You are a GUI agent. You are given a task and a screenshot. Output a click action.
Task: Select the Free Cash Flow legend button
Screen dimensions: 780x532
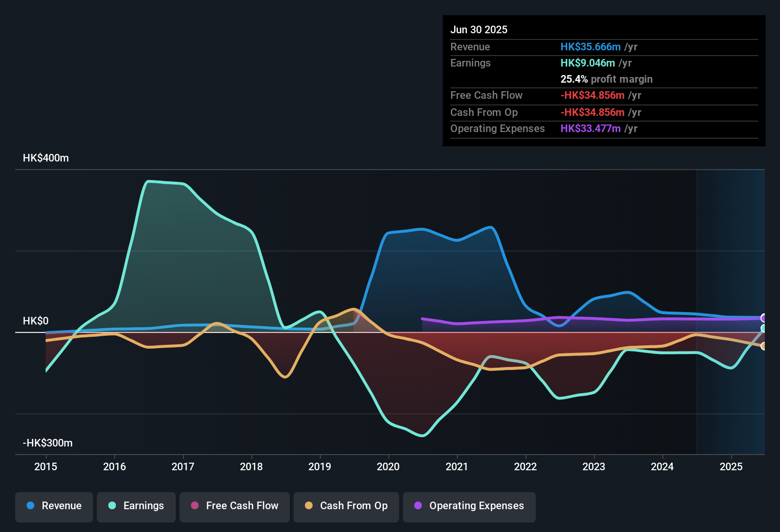(234, 506)
